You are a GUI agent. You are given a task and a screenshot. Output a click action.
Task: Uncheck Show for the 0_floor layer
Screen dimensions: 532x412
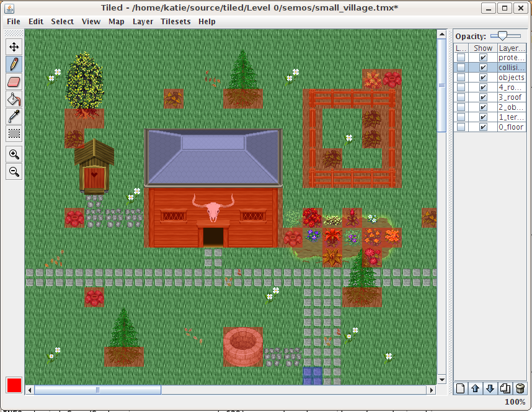click(483, 127)
